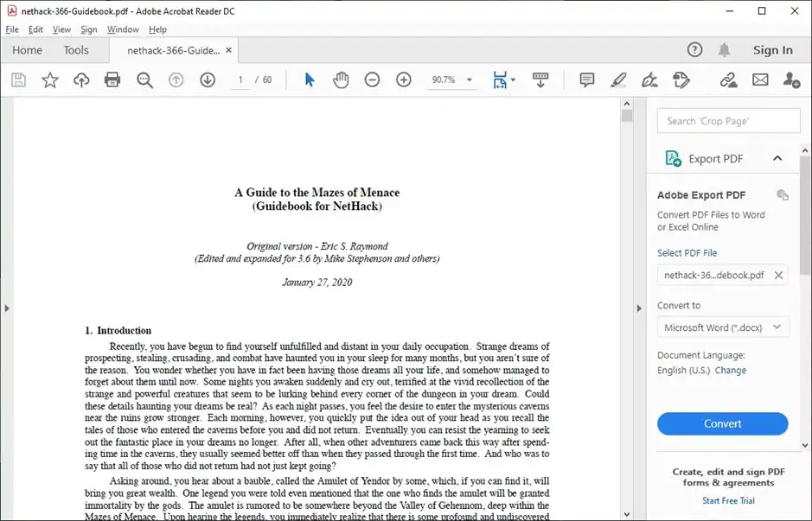Screen dimensions: 812x521
Task: Open the File menu
Action: click(x=12, y=29)
